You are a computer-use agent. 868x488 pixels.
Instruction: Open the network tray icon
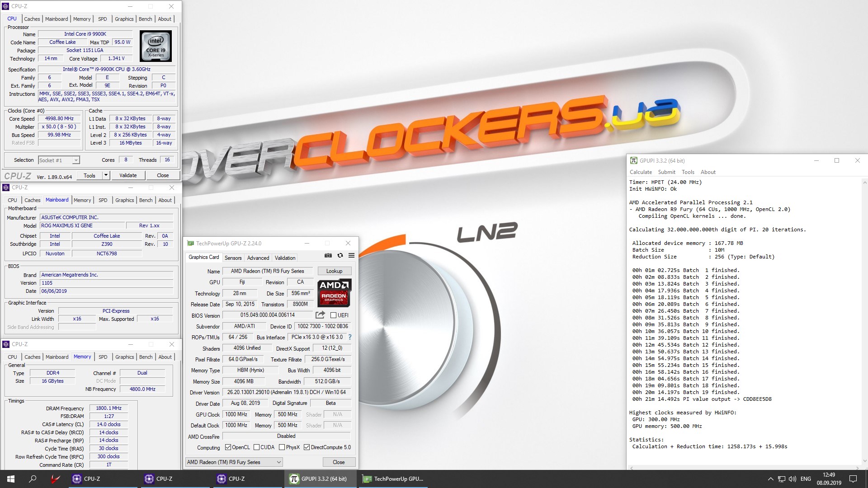(781, 479)
